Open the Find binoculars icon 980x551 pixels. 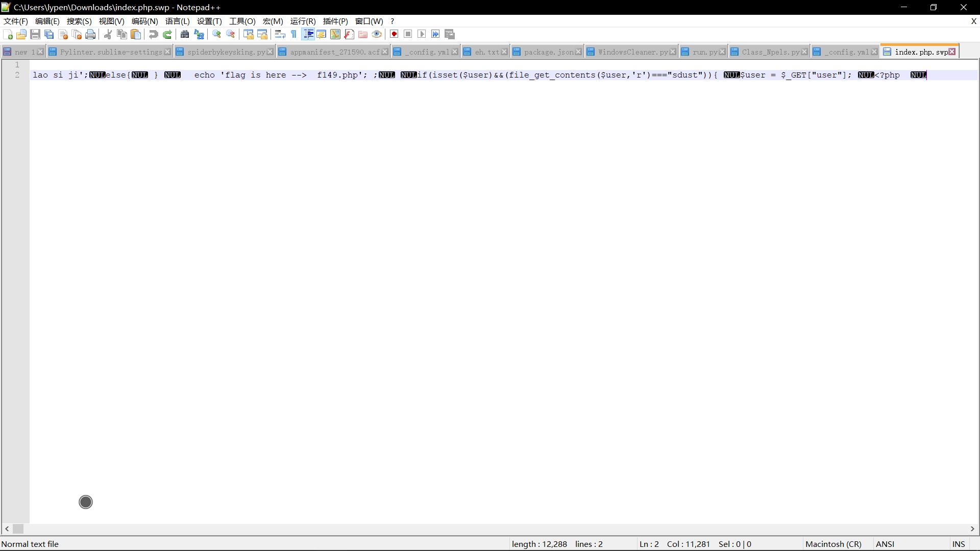pyautogui.click(x=185, y=34)
